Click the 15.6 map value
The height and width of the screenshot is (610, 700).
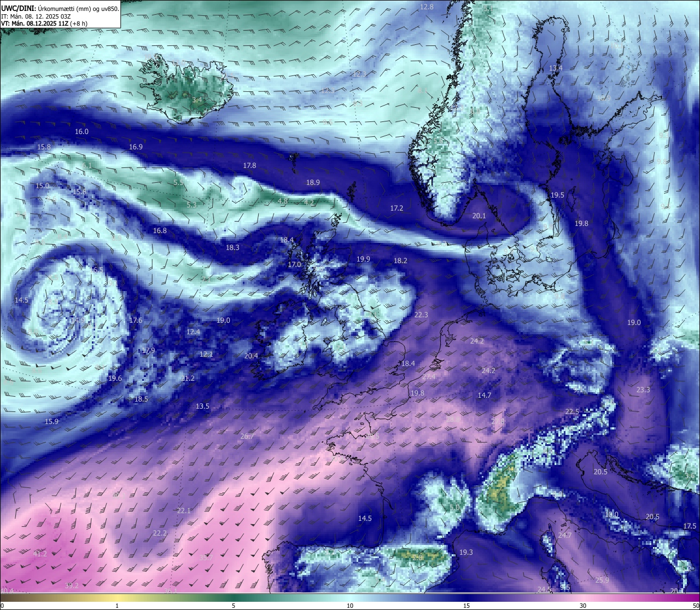click(79, 191)
